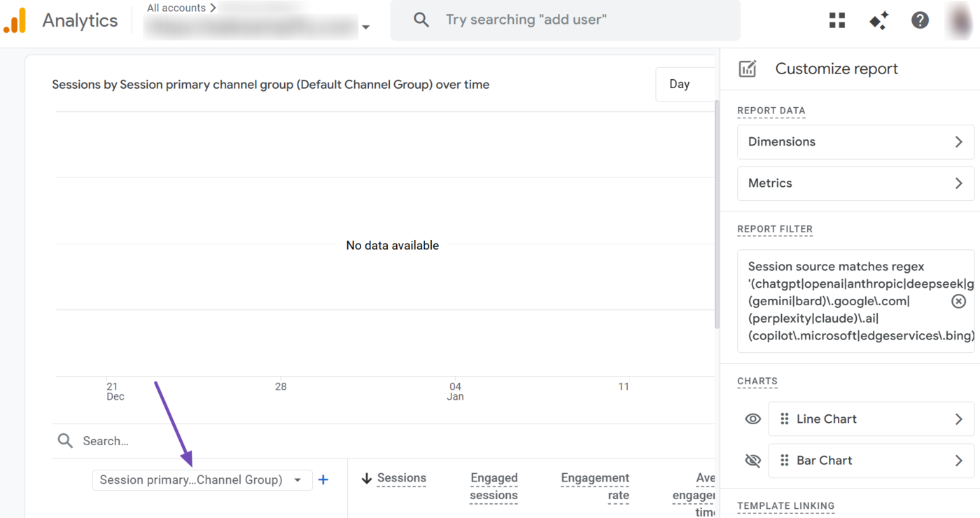Click the Gemini sparkle icon
Image resolution: width=980 pixels, height=518 pixels.
pos(878,20)
